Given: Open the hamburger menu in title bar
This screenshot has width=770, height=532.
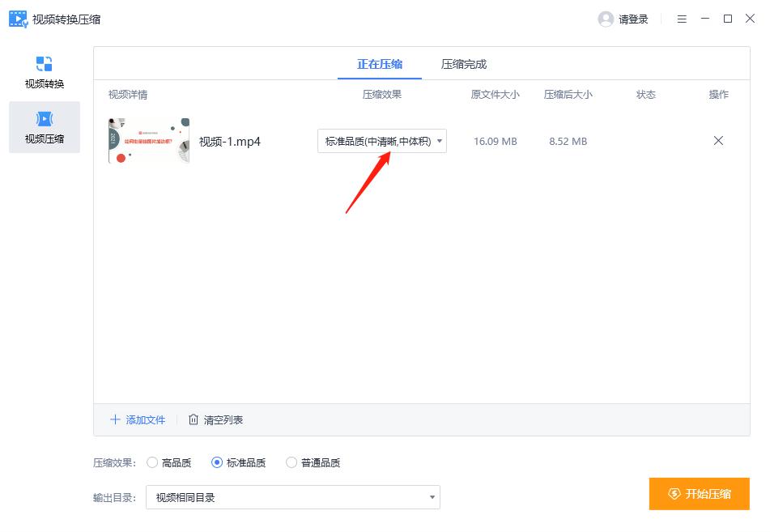Looking at the screenshot, I should coord(682,19).
